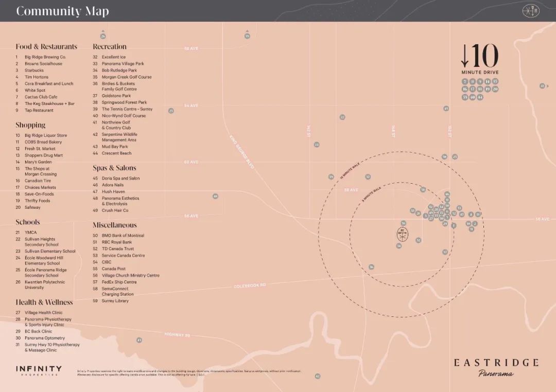Click the map marker beside Highway 99
This screenshot has height=392, width=556.
140,340
